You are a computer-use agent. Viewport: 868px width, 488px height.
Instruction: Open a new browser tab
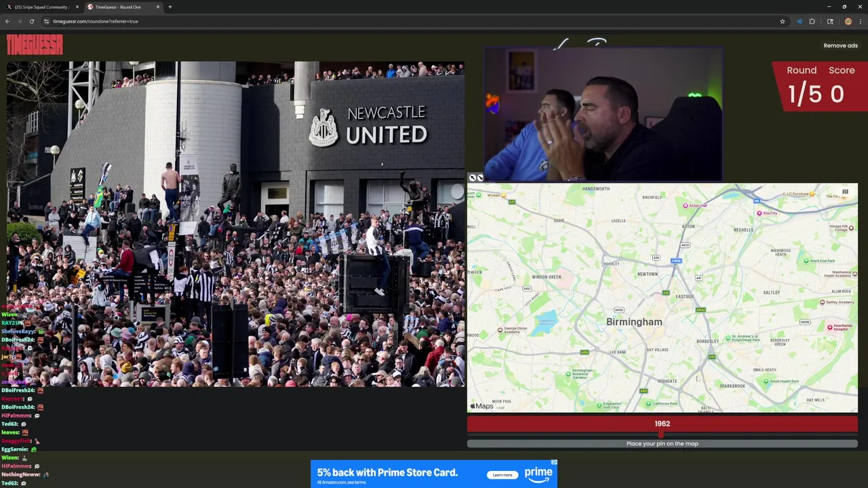pos(170,7)
